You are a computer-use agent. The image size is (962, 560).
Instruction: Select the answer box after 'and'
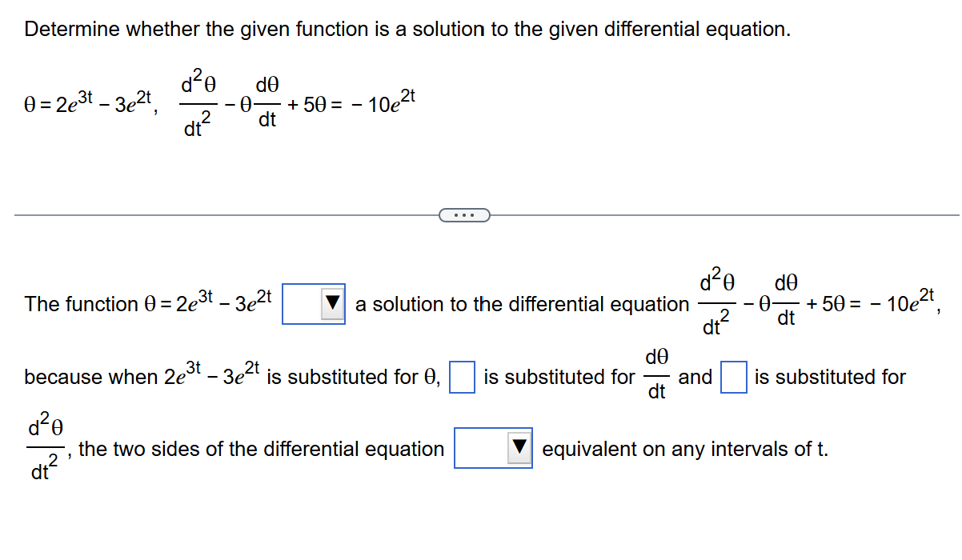point(733,376)
